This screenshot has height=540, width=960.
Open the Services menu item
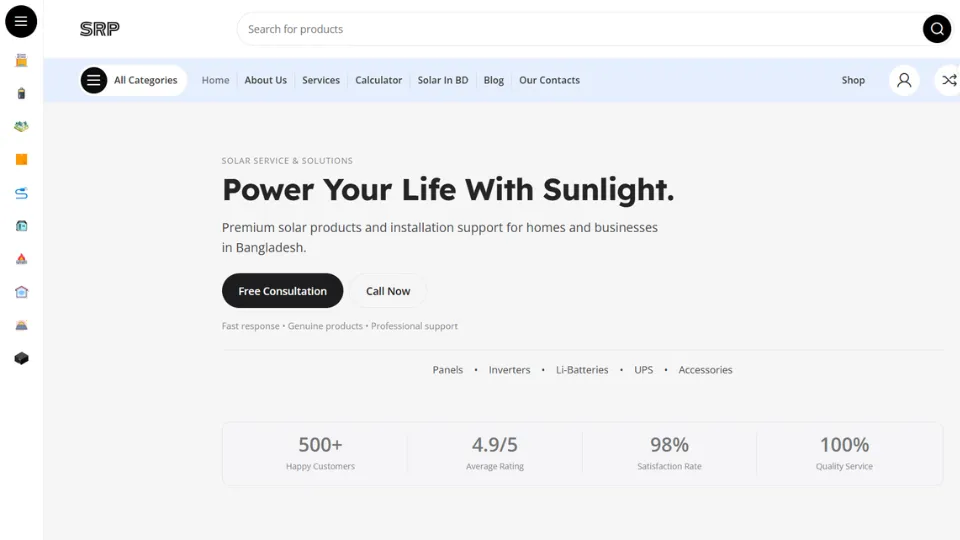click(x=321, y=80)
